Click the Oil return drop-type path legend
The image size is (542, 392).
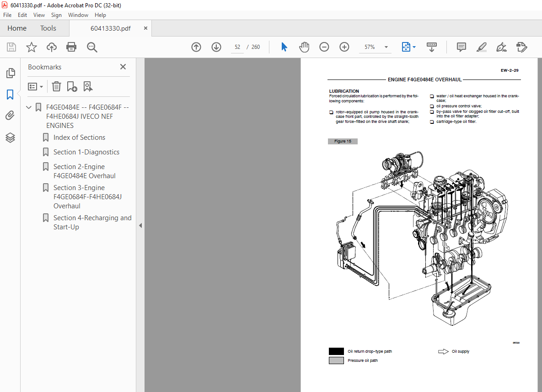[x=370, y=351]
